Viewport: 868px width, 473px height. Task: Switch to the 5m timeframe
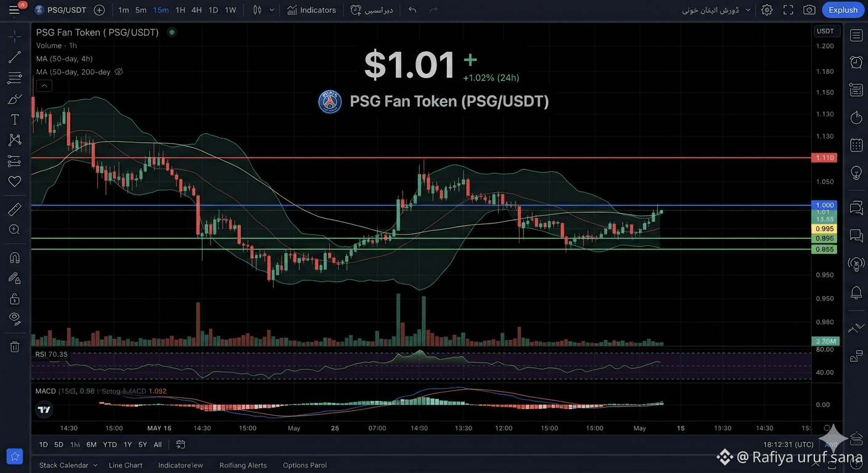141,10
